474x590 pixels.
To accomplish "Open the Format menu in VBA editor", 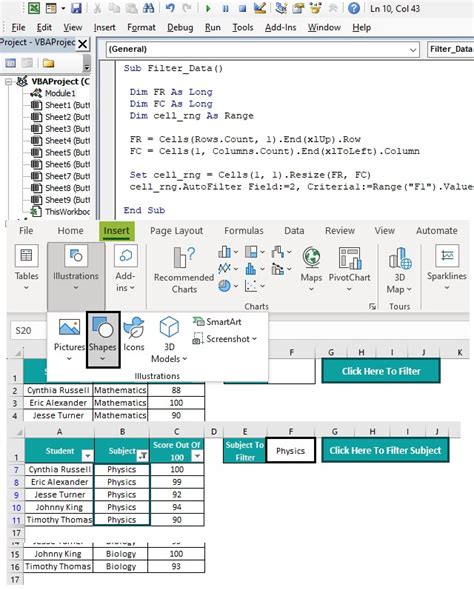I will click(141, 27).
